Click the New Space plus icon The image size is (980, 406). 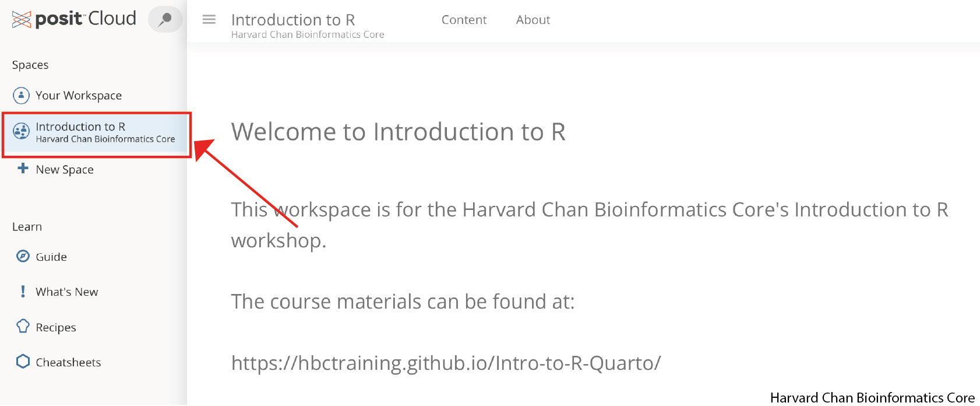click(x=23, y=169)
